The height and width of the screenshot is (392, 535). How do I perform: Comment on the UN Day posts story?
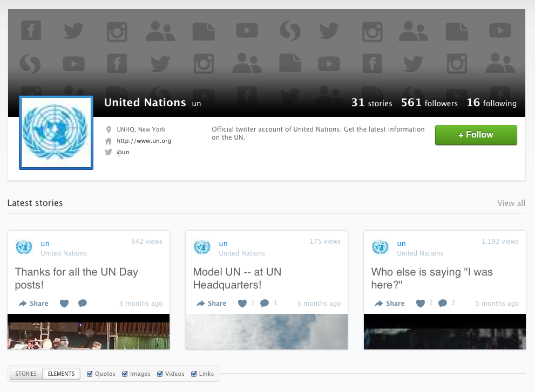point(83,304)
